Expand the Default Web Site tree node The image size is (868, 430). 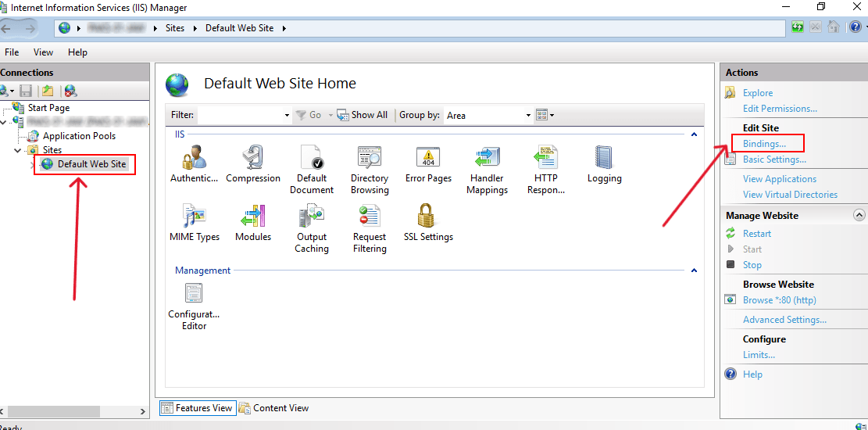(x=32, y=165)
